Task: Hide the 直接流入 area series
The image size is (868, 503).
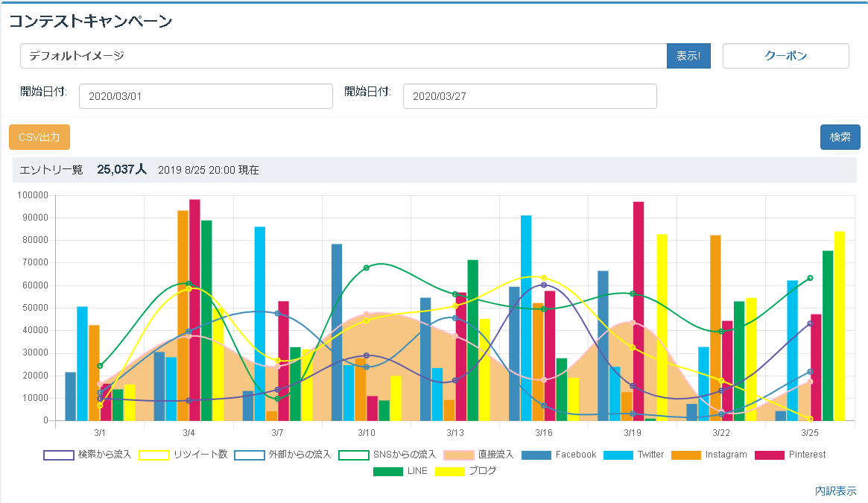Action: [x=478, y=455]
